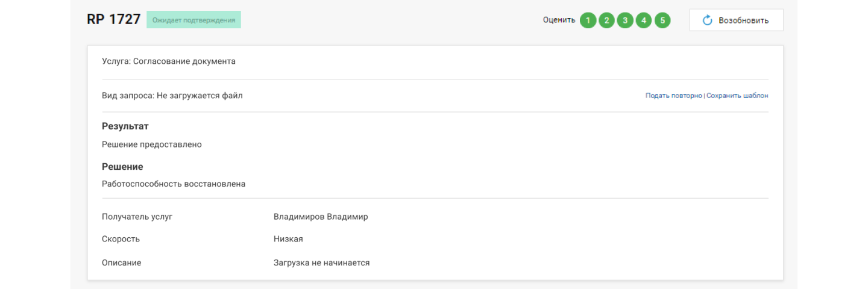Click the RP 1727 request title

click(113, 19)
